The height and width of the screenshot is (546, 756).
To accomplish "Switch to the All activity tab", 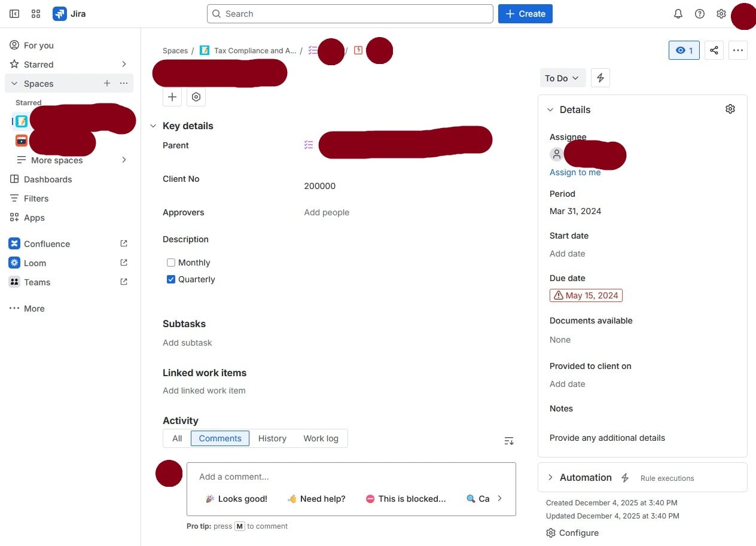I will [x=177, y=438].
